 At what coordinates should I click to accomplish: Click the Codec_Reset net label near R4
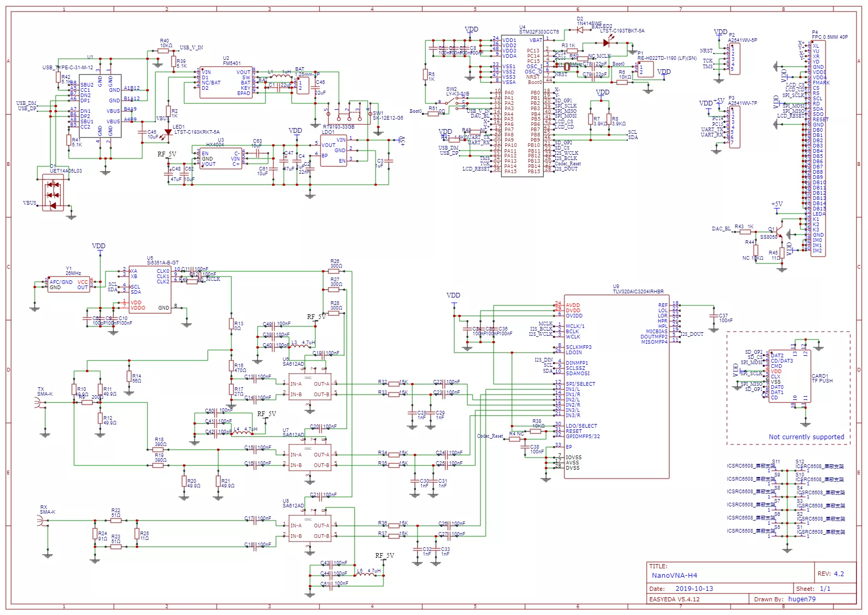tap(490, 436)
